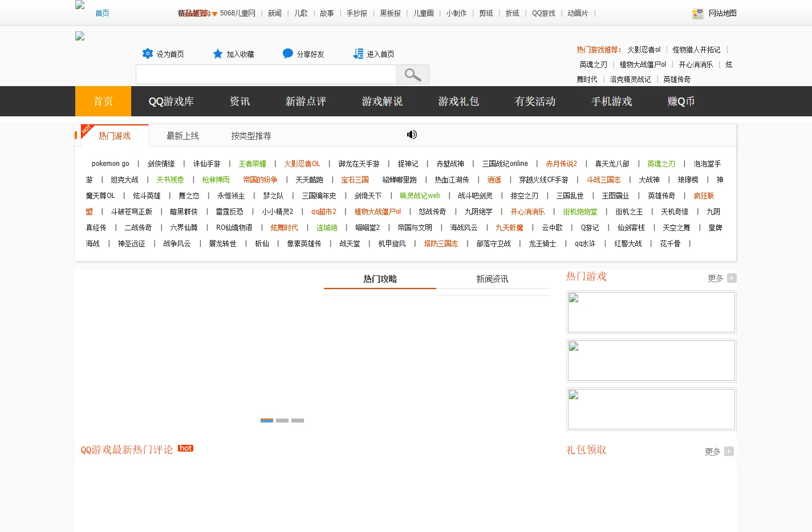
Task: Click the download arrow icon for 进入首页
Action: pyautogui.click(x=358, y=54)
